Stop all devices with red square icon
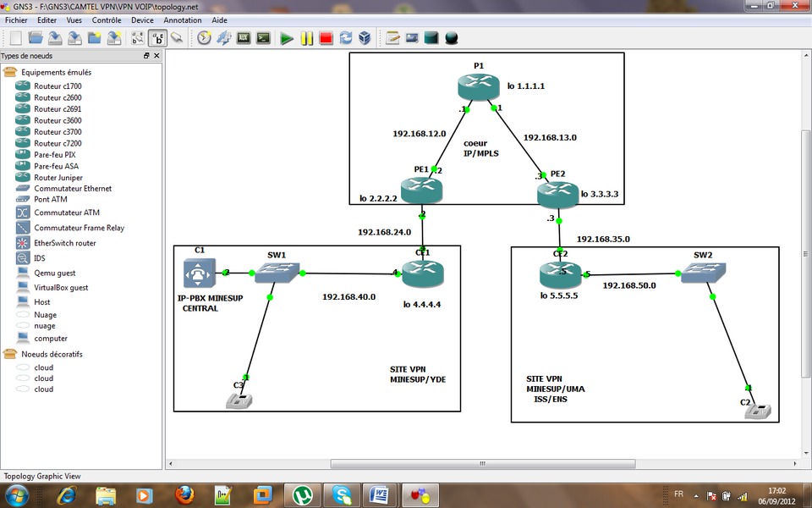 (x=326, y=38)
